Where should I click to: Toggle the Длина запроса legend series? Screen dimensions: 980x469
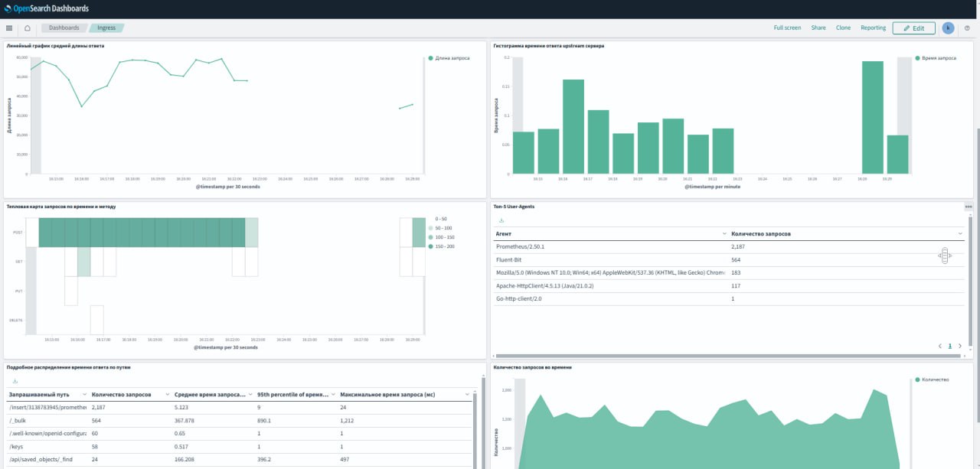pyautogui.click(x=452, y=58)
